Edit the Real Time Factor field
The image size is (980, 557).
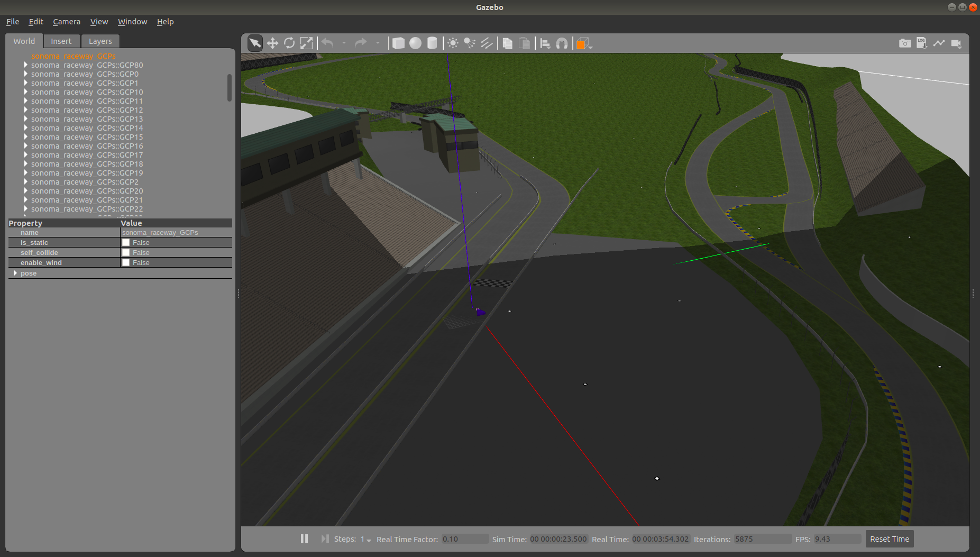point(464,538)
